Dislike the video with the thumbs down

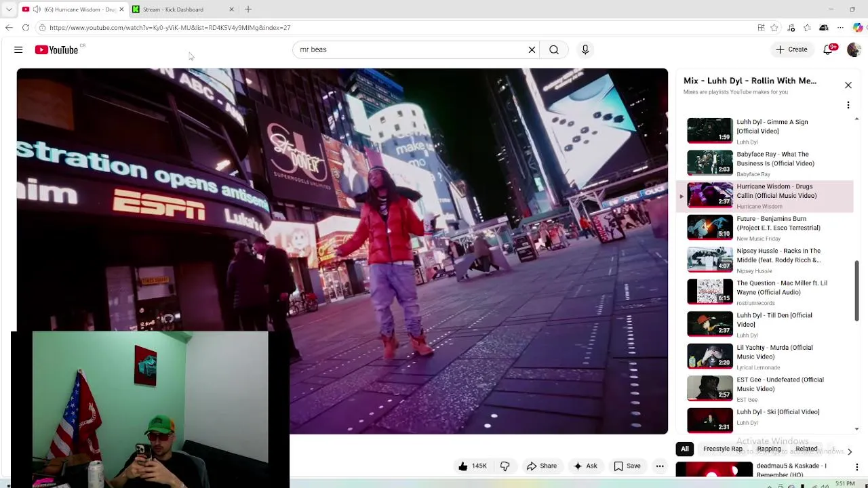pos(505,466)
